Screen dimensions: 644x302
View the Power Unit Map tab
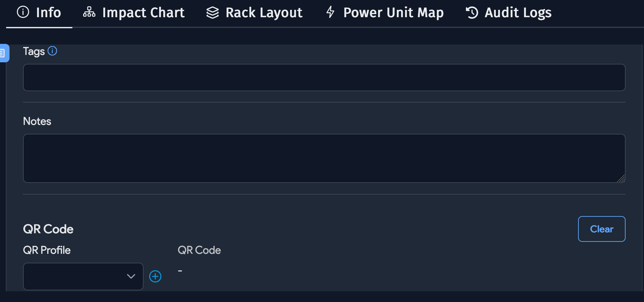click(x=393, y=13)
